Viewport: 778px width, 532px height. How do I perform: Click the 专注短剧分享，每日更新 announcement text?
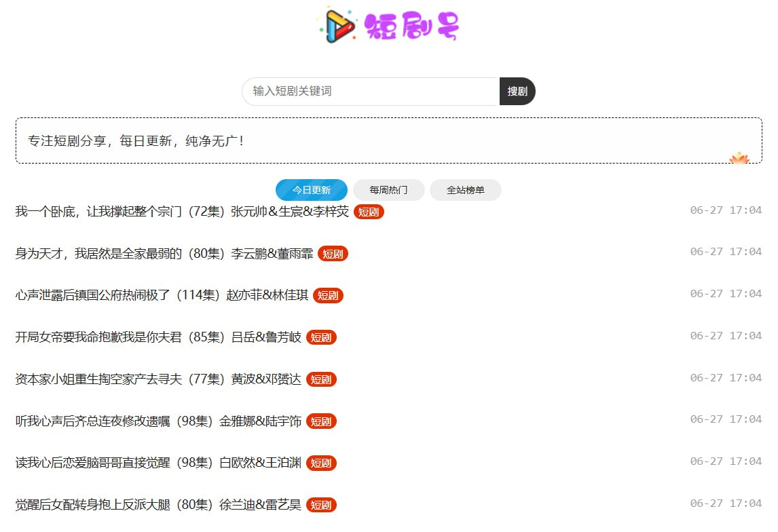(x=136, y=141)
